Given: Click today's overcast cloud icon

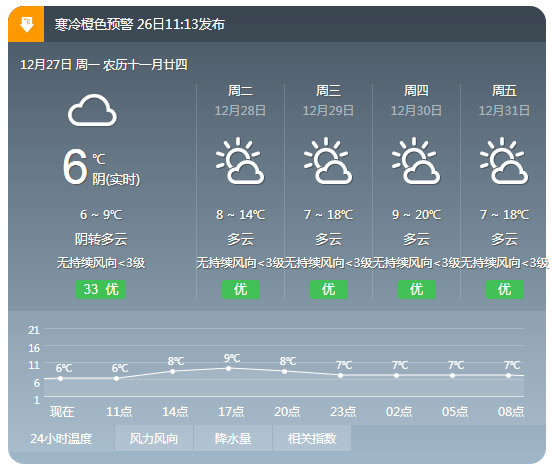Looking at the screenshot, I should [92, 110].
